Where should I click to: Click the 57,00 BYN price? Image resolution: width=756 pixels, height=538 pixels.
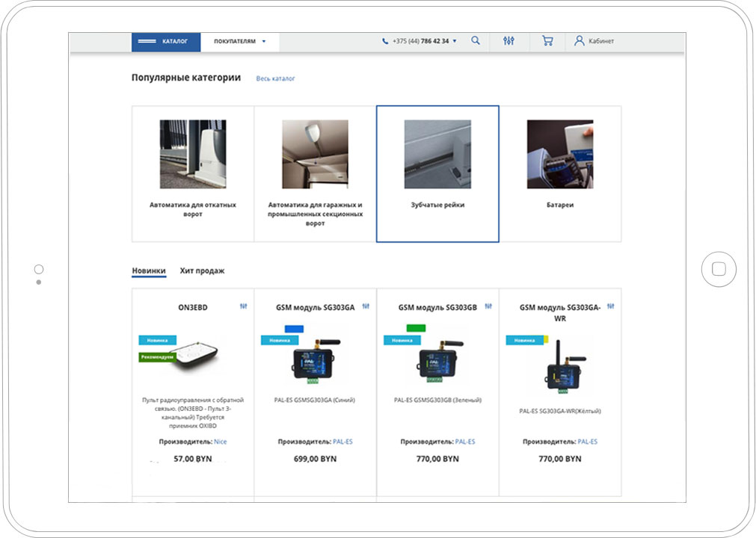[x=193, y=459]
